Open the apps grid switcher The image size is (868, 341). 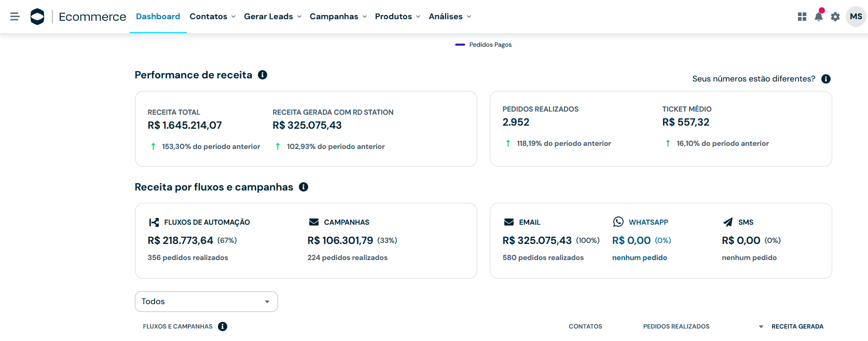pyautogui.click(x=802, y=17)
